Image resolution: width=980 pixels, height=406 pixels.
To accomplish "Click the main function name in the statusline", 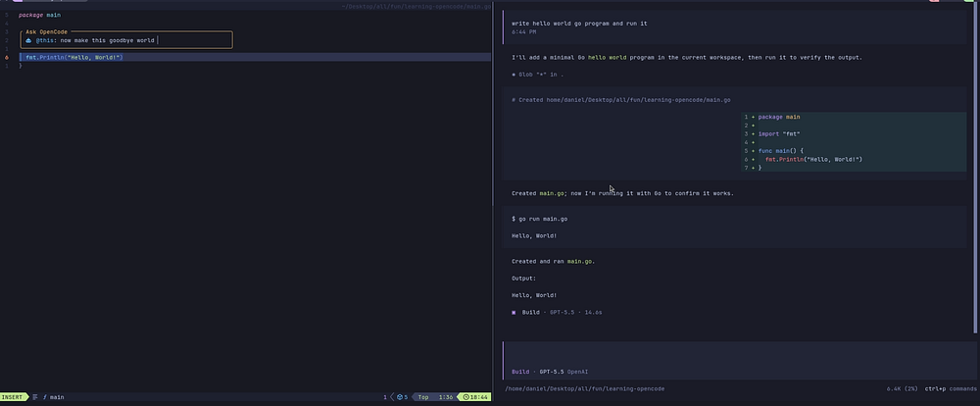I will 57,397.
